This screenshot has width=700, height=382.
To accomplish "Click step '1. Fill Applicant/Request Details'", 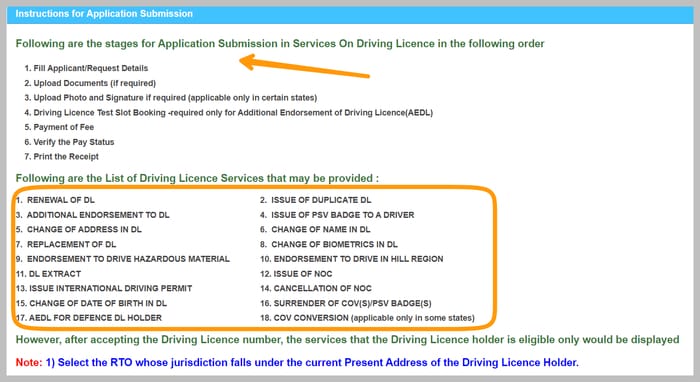I will (86, 68).
